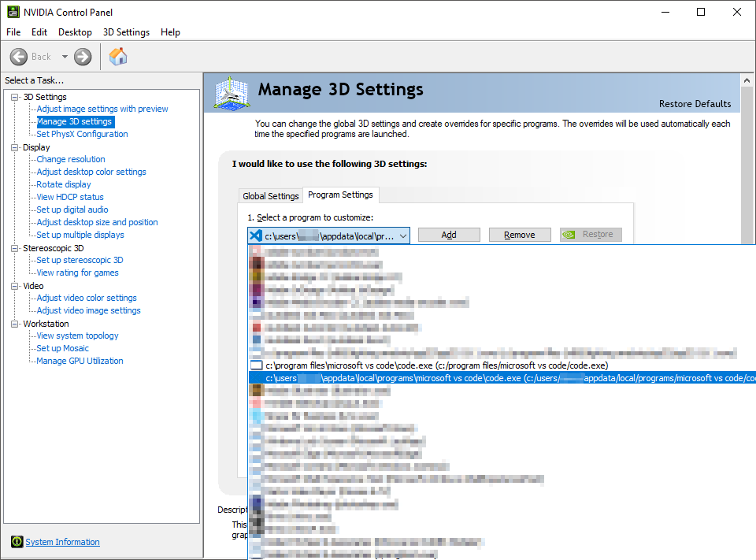Go to the Home page icon
The height and width of the screenshot is (560, 756).
click(118, 57)
